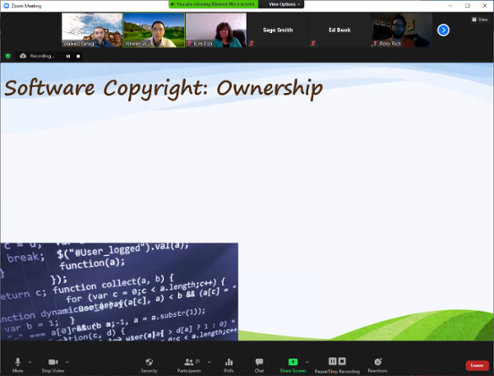The height and width of the screenshot is (376, 494).
Task: Select the active speaker's green-background video thumbnail
Action: (154, 30)
